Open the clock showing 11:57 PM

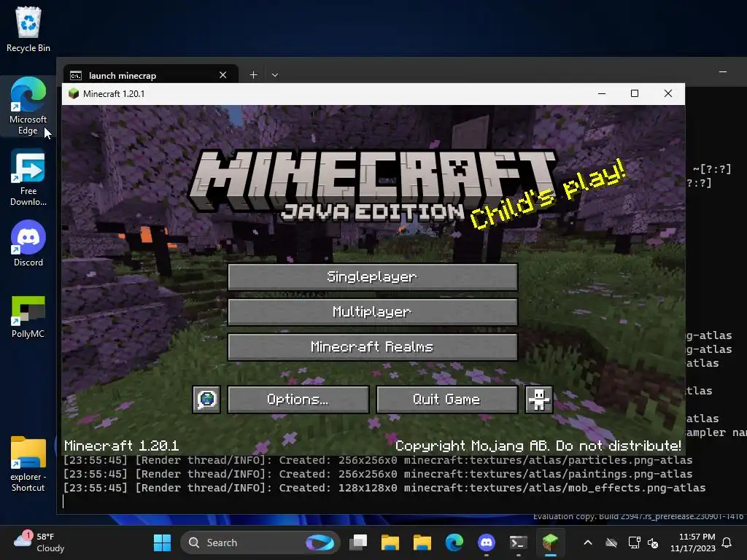coord(693,542)
